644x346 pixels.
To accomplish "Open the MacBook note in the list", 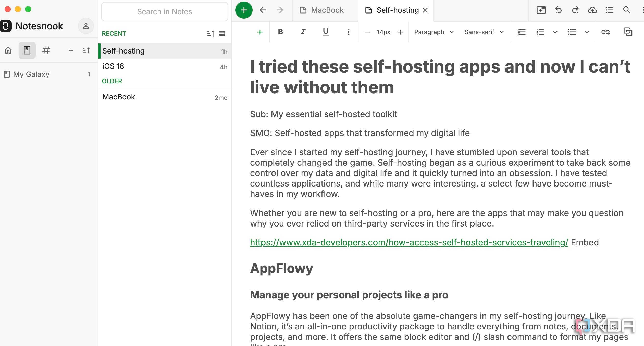I will point(165,97).
